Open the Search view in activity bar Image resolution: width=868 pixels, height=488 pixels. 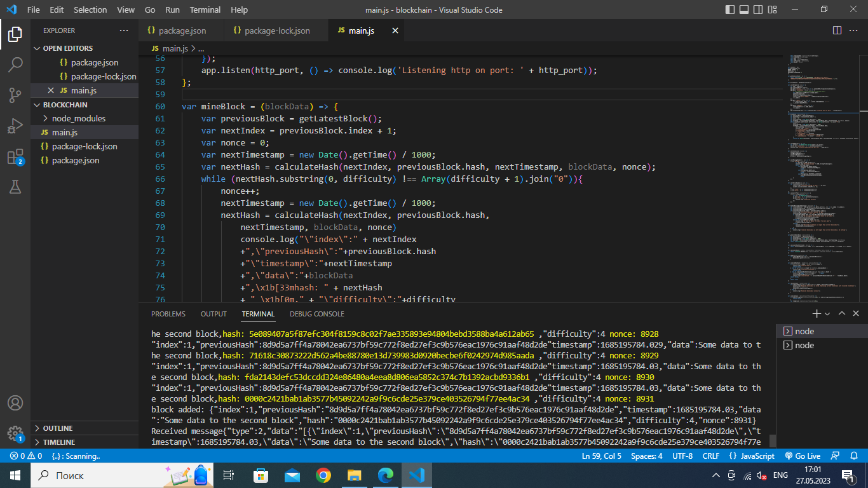pyautogui.click(x=15, y=64)
